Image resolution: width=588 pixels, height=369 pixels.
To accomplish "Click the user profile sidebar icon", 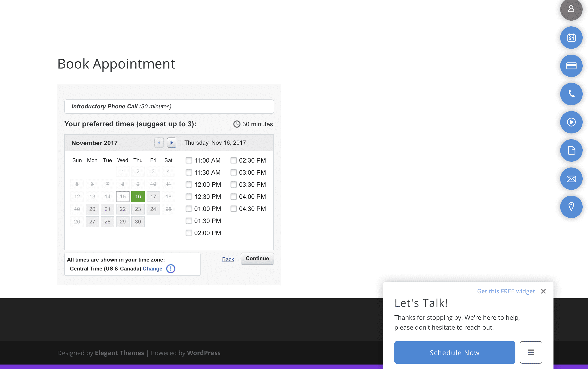I will pos(571,9).
